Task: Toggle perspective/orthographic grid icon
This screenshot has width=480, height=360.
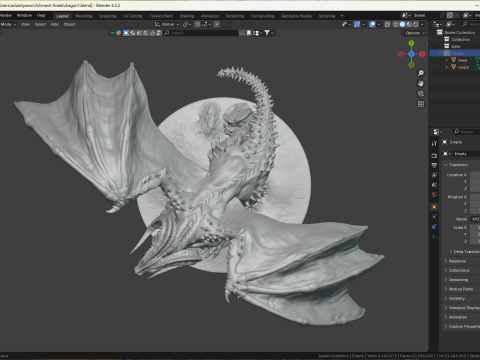Action: tap(421, 104)
